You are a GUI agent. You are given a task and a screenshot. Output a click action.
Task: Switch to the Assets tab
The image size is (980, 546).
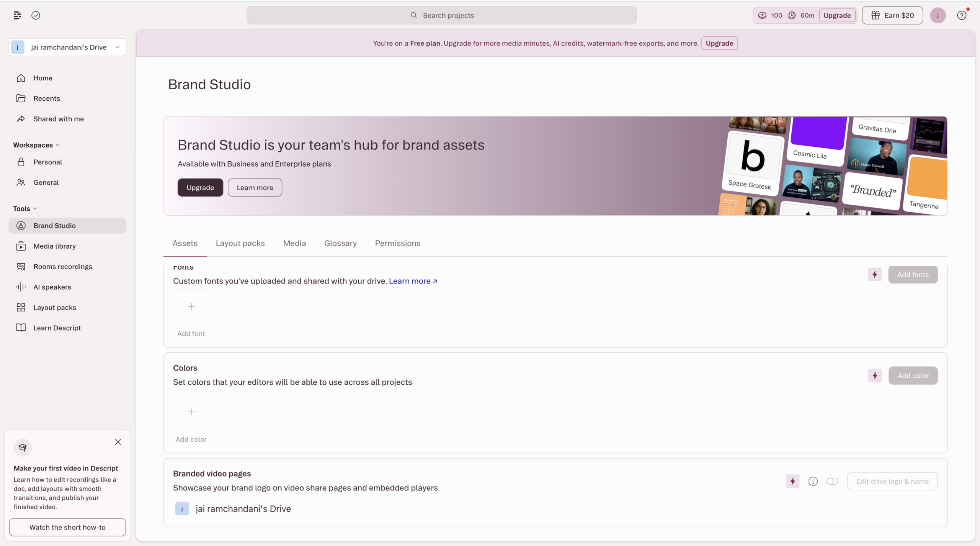(185, 243)
